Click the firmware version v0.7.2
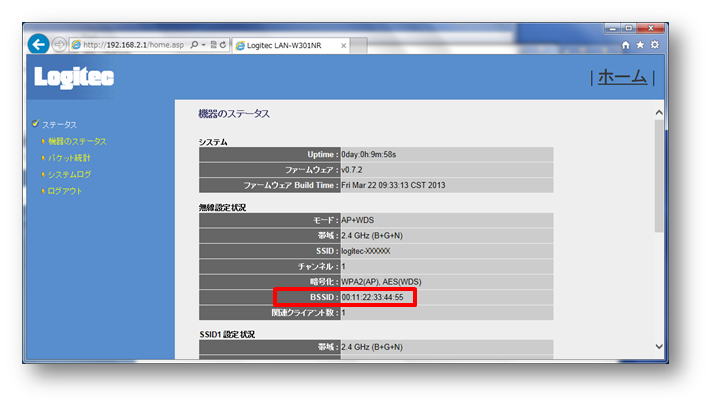 (x=352, y=170)
